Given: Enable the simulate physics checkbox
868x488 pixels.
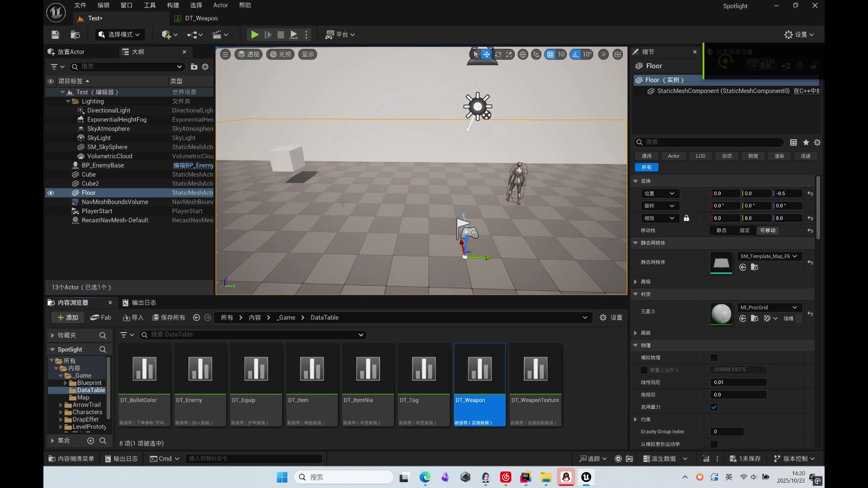Looking at the screenshot, I should tap(714, 357).
